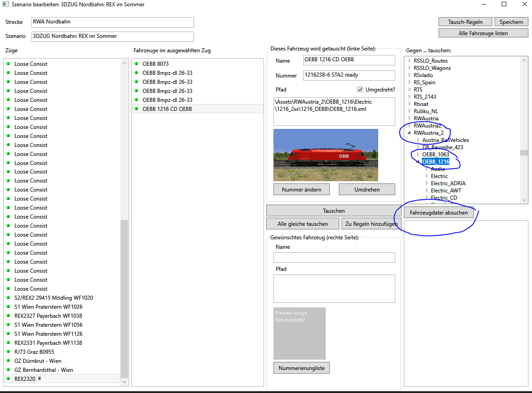Click the ÖBB locomotive preview image
The width and height of the screenshot is (532, 393).
pos(326,155)
